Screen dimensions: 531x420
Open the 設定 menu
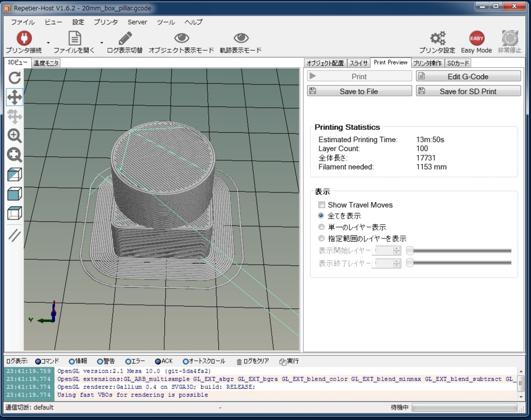pyautogui.click(x=78, y=22)
